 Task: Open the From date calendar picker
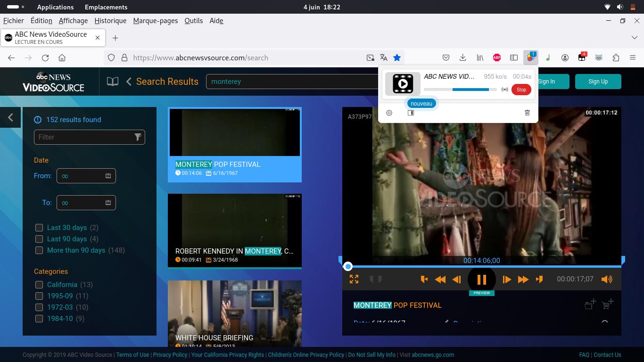click(x=108, y=176)
